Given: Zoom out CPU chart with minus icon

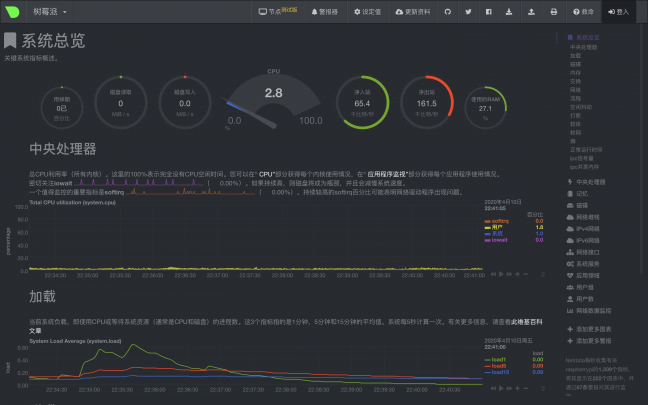Looking at the screenshot, I should [x=525, y=274].
